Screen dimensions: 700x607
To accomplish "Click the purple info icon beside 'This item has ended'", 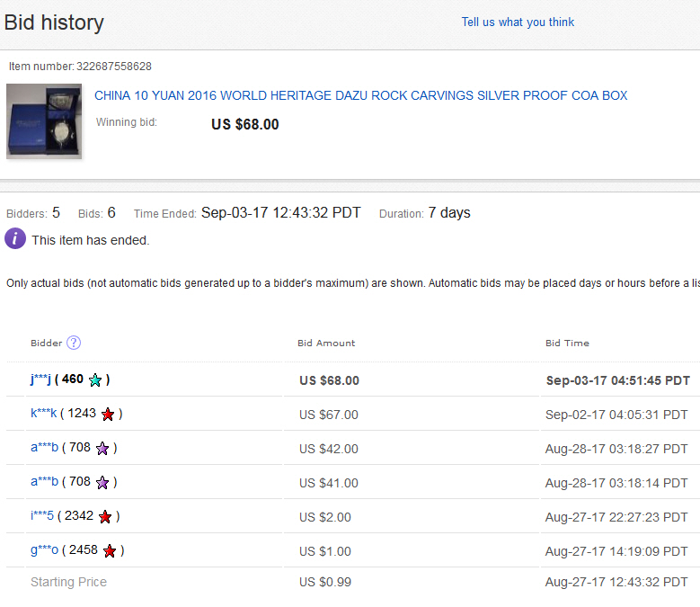I will [15, 238].
